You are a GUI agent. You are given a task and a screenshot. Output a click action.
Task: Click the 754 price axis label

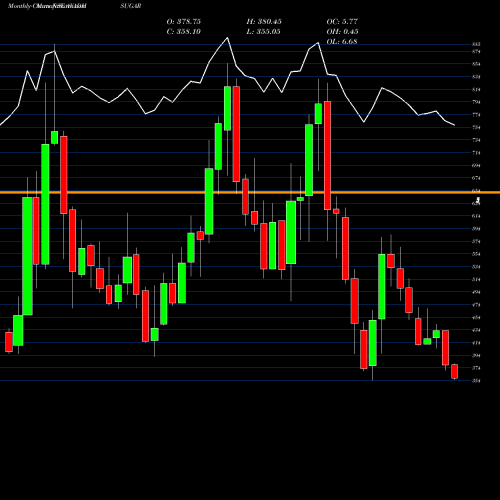click(476, 127)
